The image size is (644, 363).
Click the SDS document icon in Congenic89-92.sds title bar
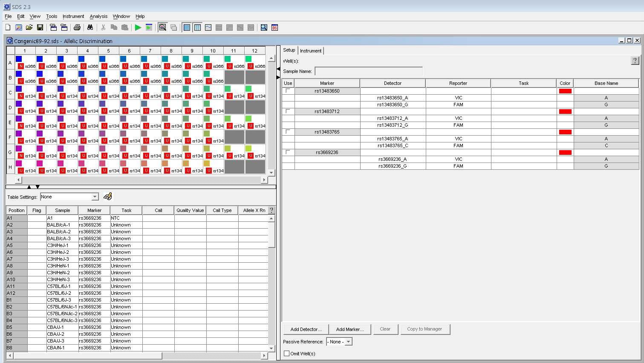click(10, 41)
